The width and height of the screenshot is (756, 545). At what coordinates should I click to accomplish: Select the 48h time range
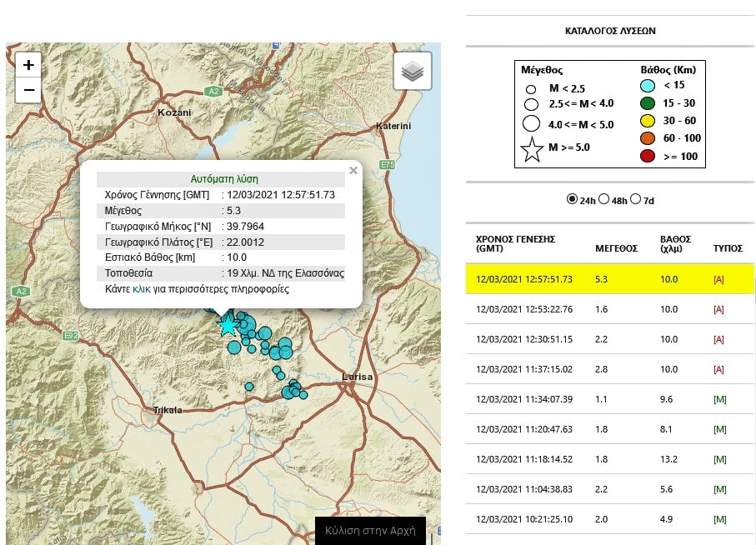tap(604, 199)
